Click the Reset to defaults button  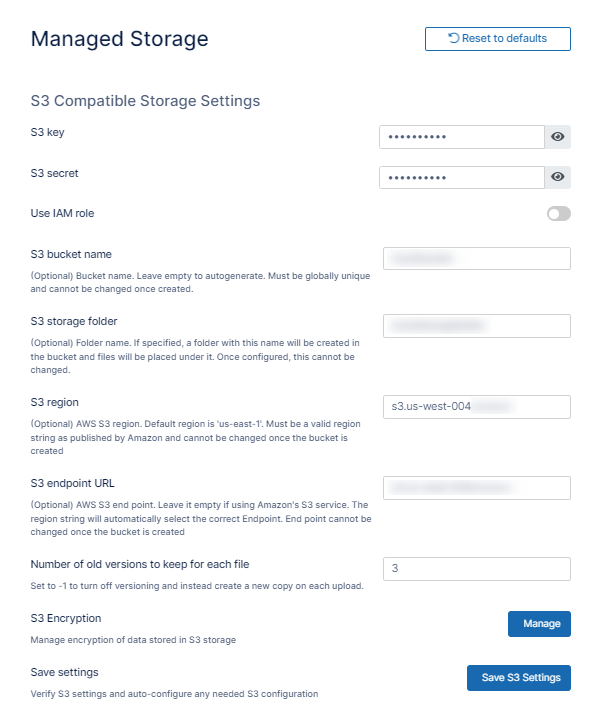(x=498, y=39)
